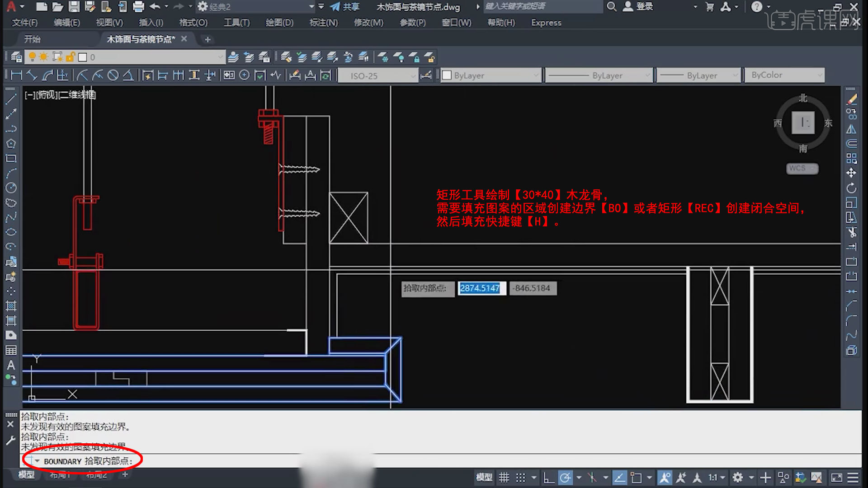This screenshot has width=868, height=488.
Task: Open the Layer Properties manager icon
Action: 16,57
